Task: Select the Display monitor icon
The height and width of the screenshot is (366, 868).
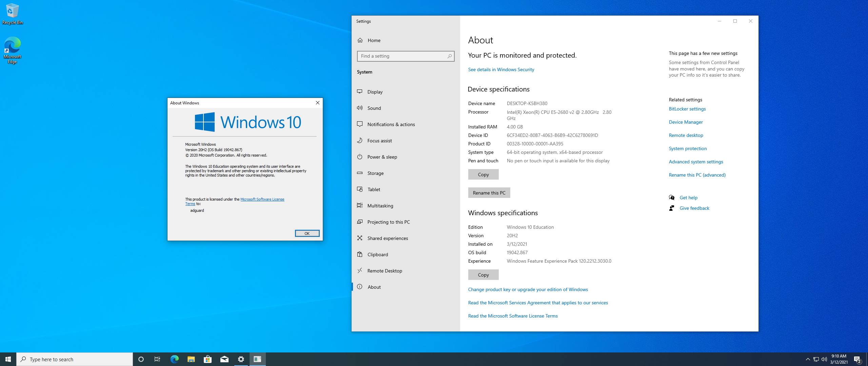Action: [360, 91]
